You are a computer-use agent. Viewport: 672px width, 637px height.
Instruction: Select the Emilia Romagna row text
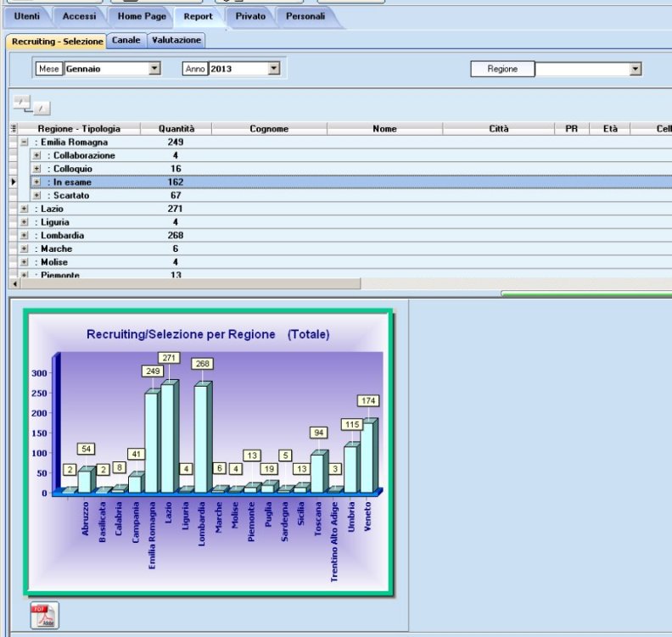pyautogui.click(x=74, y=142)
